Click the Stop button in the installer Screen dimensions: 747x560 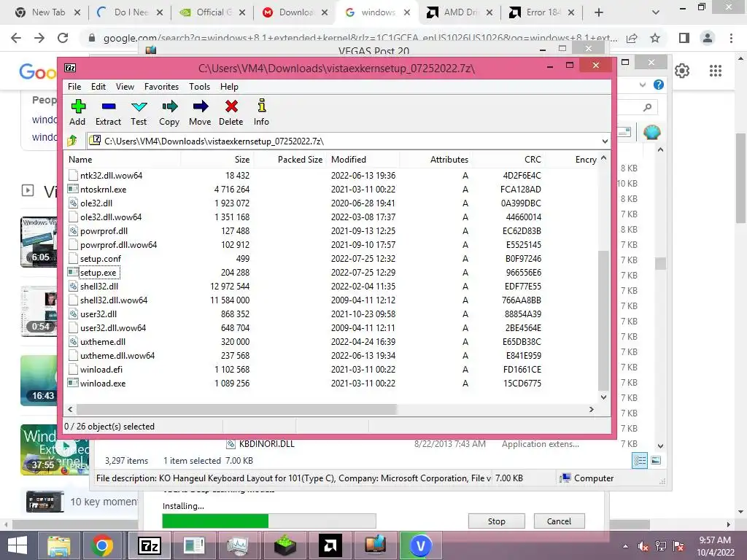click(496, 521)
